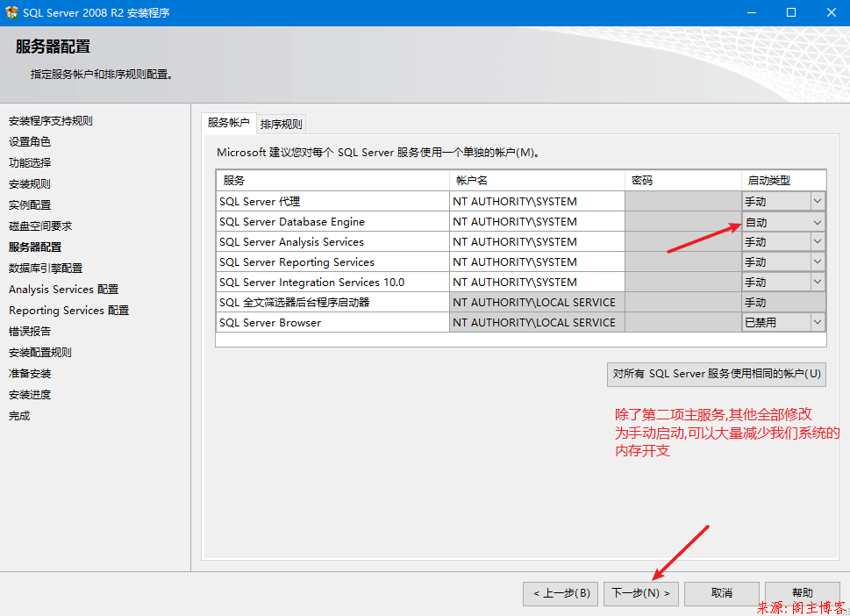The image size is (850, 616).
Task: Click the SQL Server installer title bar icon
Action: coord(11,12)
